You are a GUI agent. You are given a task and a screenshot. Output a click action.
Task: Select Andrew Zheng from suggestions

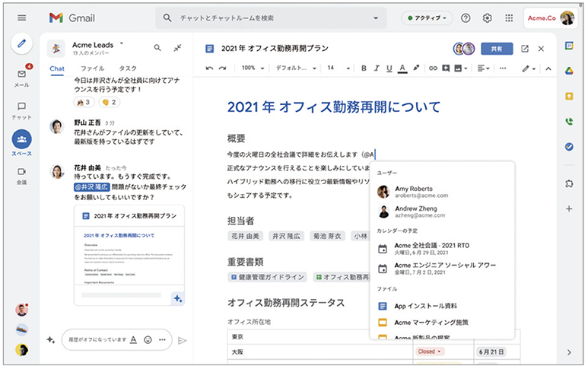pyautogui.click(x=442, y=212)
